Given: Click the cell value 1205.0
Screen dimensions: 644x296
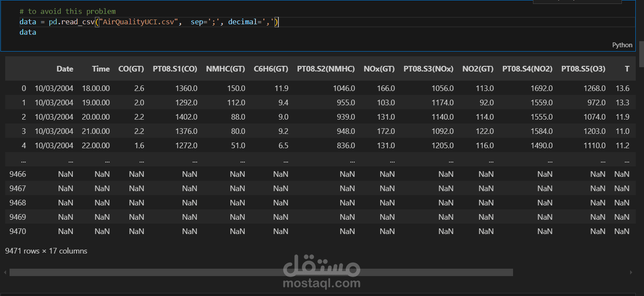Looking at the screenshot, I should 443,146.
